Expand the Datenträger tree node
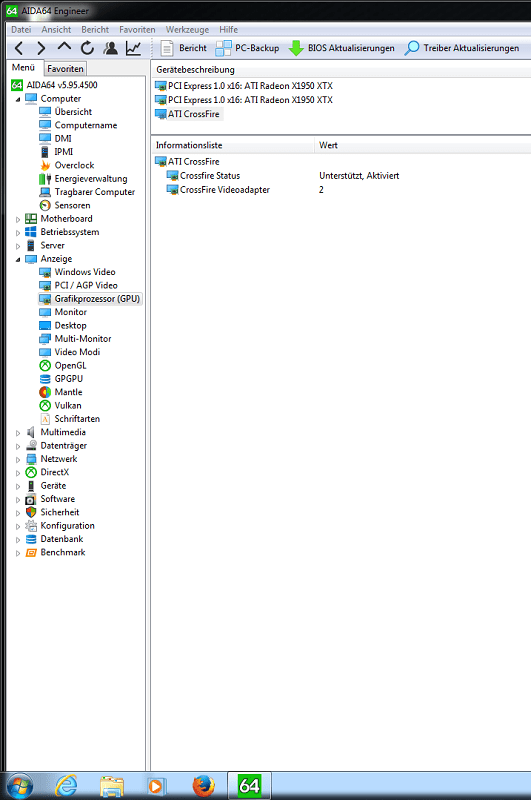531x800 pixels. (18, 446)
